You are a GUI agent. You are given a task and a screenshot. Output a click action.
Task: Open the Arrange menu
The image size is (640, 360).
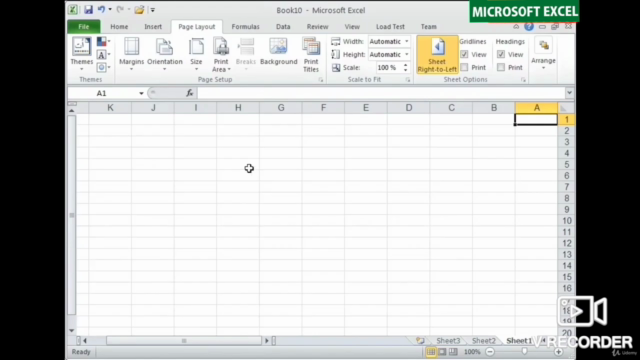coord(543,54)
